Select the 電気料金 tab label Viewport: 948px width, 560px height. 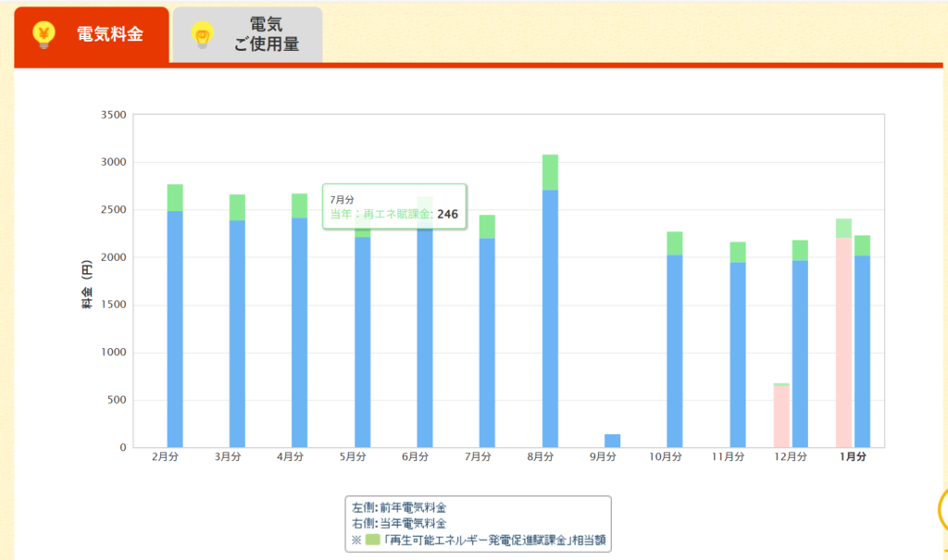point(109,35)
